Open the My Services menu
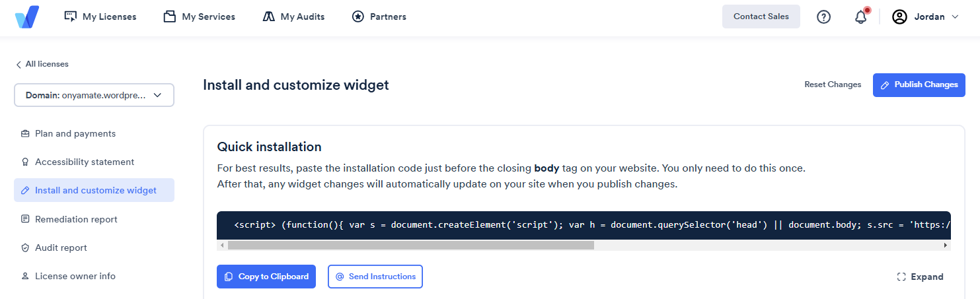The height and width of the screenshot is (299, 980). click(200, 17)
